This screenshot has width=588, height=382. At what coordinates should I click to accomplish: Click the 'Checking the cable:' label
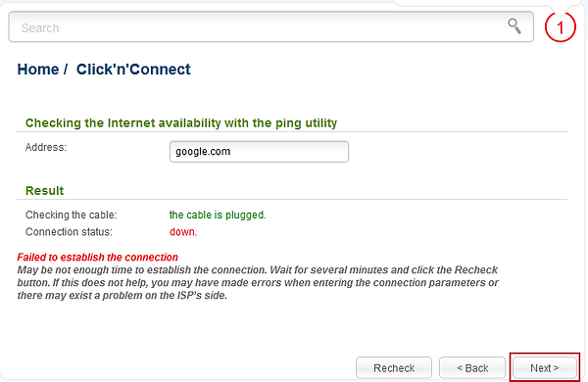tap(72, 215)
